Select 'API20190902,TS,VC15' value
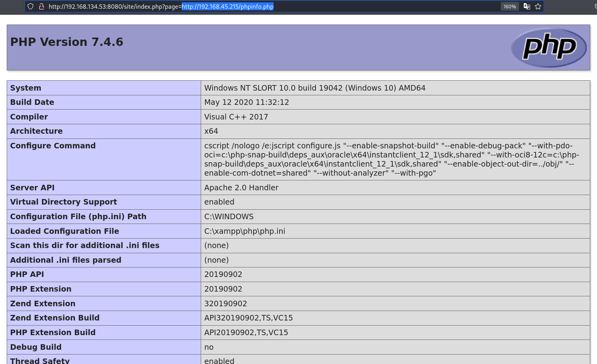The height and width of the screenshot is (364, 597). tap(246, 332)
